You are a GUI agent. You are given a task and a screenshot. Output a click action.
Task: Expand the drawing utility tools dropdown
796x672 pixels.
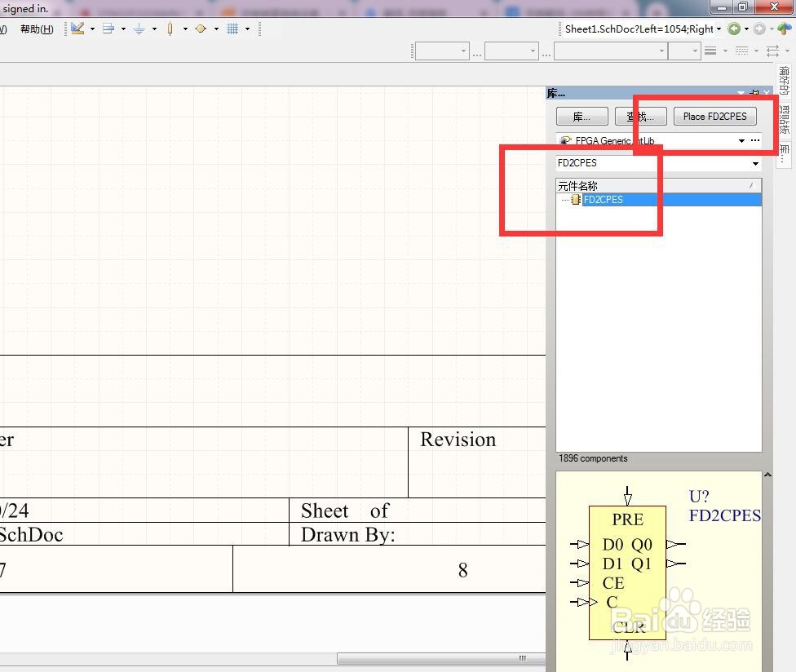(x=92, y=29)
